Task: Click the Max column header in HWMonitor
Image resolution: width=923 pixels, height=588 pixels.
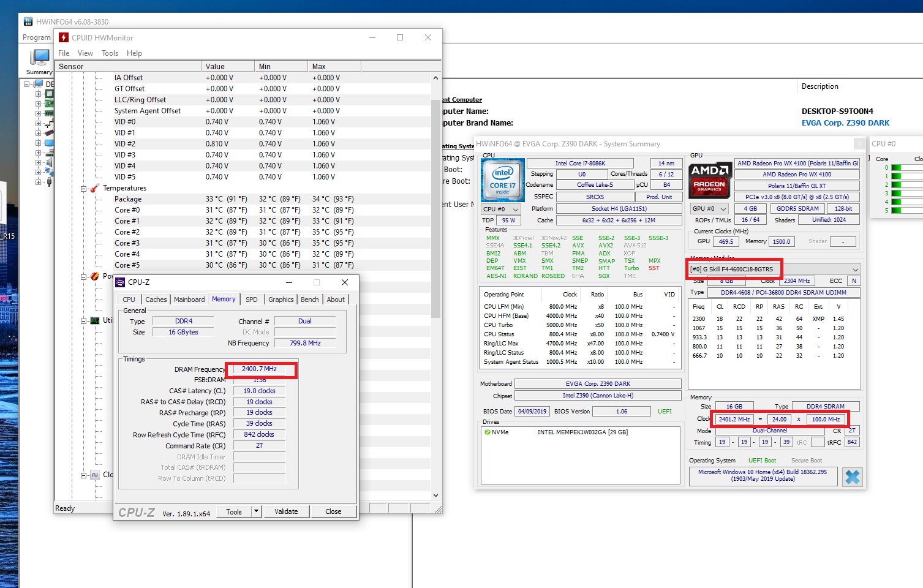Action: point(334,66)
